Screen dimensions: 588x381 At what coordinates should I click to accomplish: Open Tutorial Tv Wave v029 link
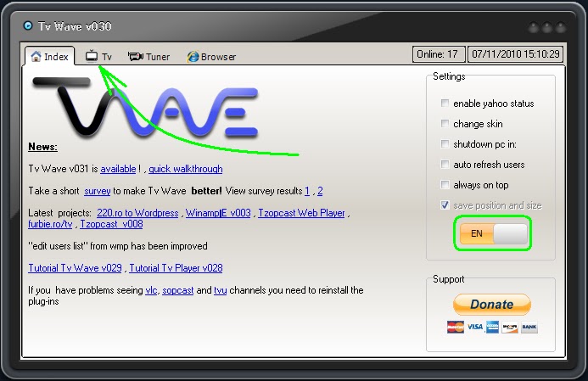(75, 268)
